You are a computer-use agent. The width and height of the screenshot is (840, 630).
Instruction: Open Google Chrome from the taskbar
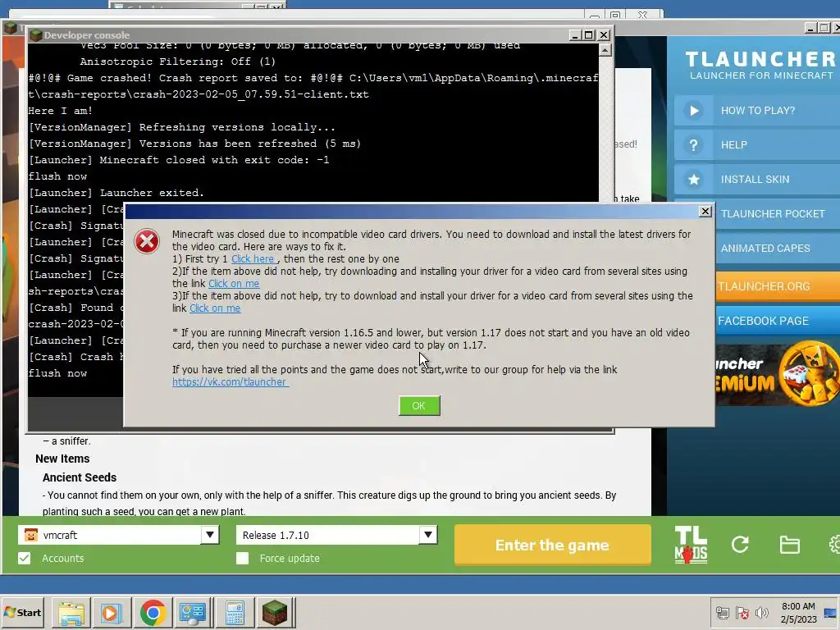point(153,612)
